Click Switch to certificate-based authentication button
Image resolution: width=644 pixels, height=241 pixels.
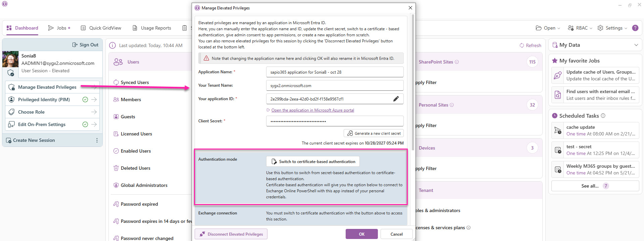click(313, 161)
